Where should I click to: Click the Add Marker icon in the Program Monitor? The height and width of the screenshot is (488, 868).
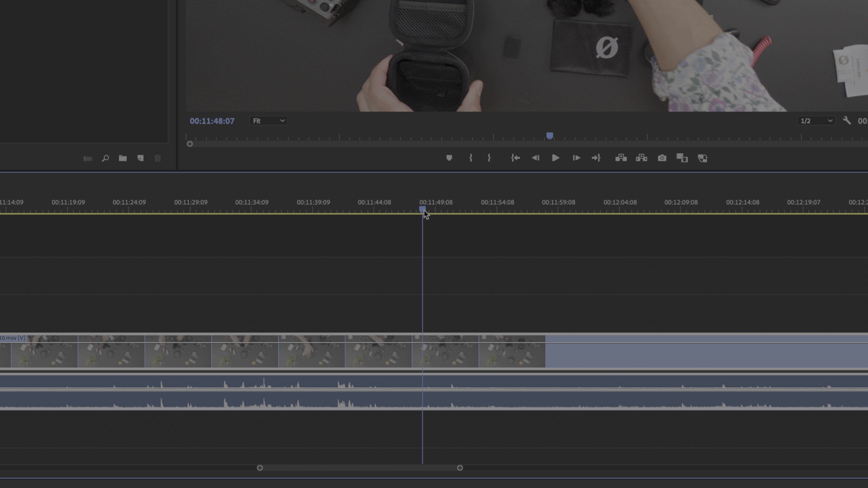pyautogui.click(x=449, y=158)
